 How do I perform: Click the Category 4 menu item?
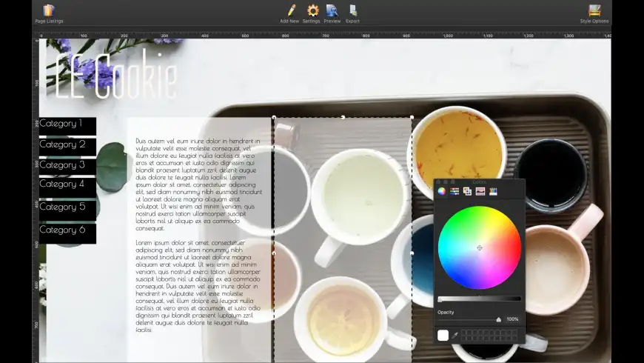(x=68, y=187)
